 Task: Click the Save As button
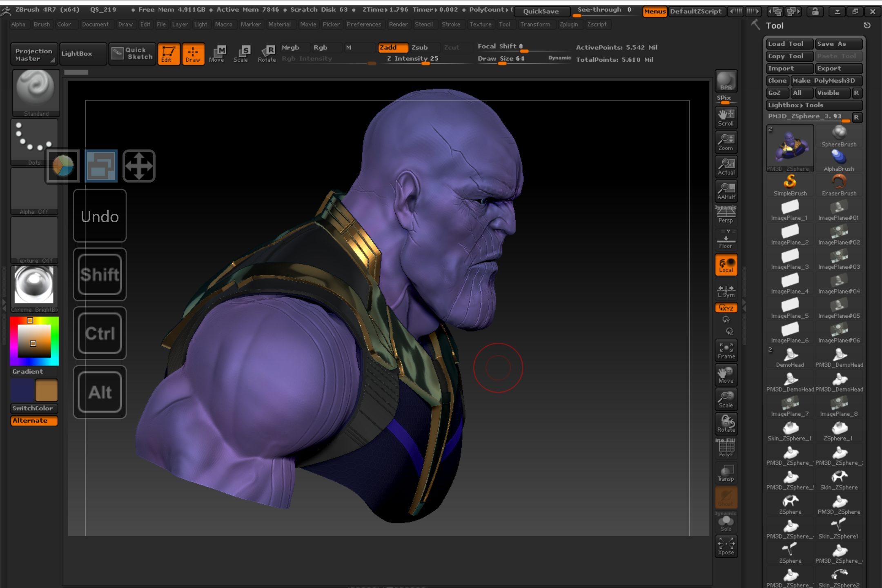click(839, 44)
